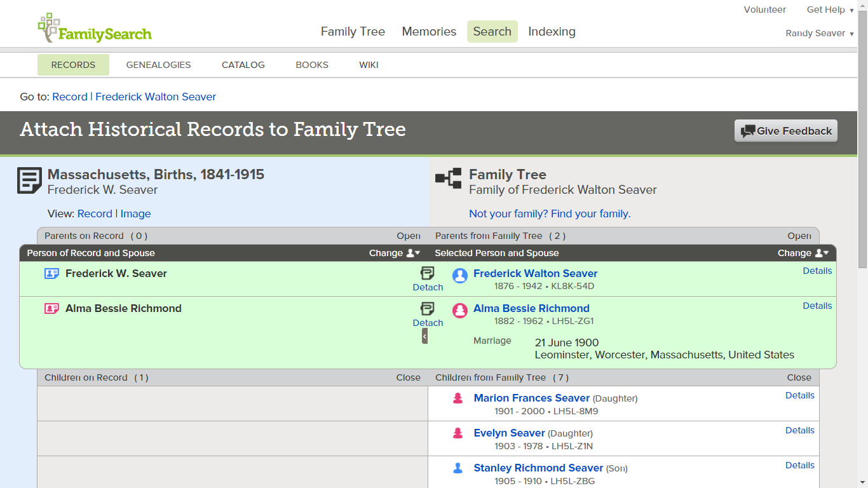The width and height of the screenshot is (868, 488).
Task: Click the page vertical scrollbar thumb
Action: click(x=862, y=140)
